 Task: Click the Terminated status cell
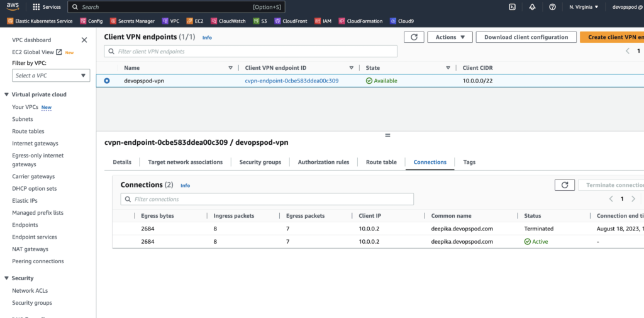(539, 229)
